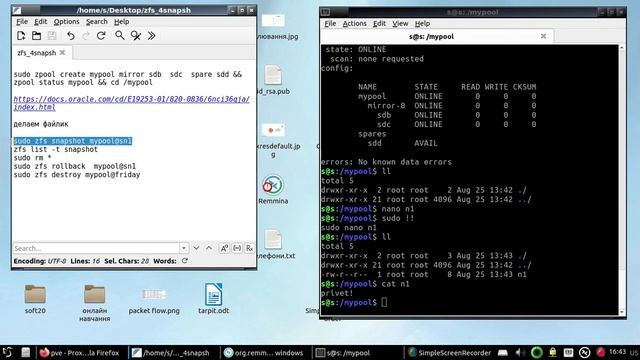The image size is (640, 360).
Task: Click the terminal vertical scrollbar
Action: coord(622,180)
